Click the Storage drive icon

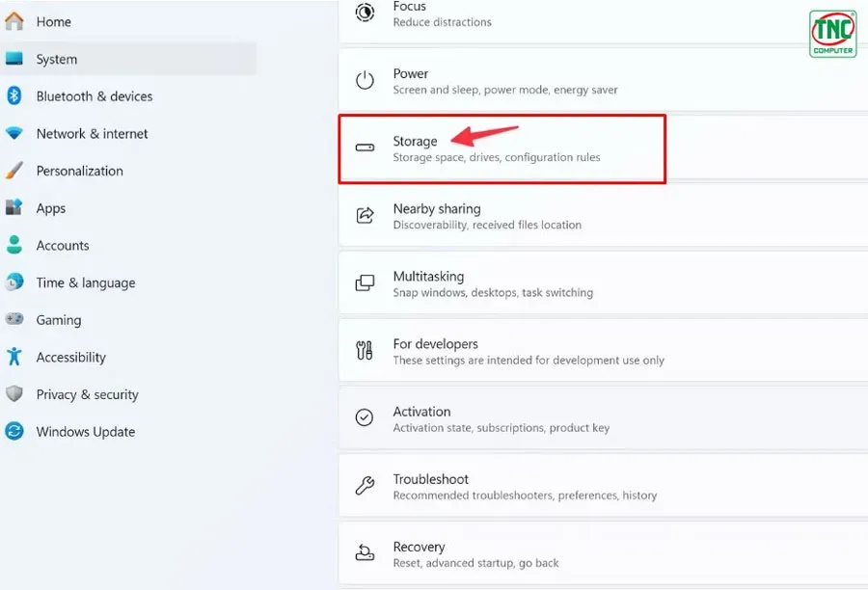tap(365, 147)
